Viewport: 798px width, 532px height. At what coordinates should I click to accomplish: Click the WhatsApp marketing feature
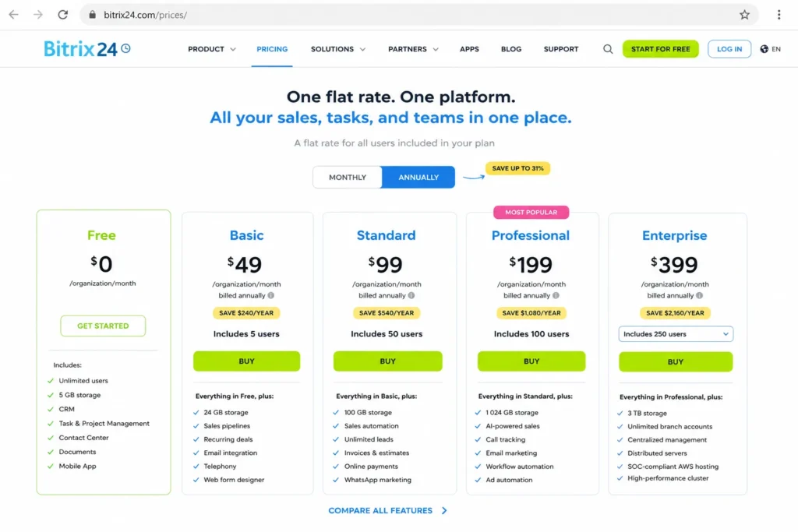[378, 480]
